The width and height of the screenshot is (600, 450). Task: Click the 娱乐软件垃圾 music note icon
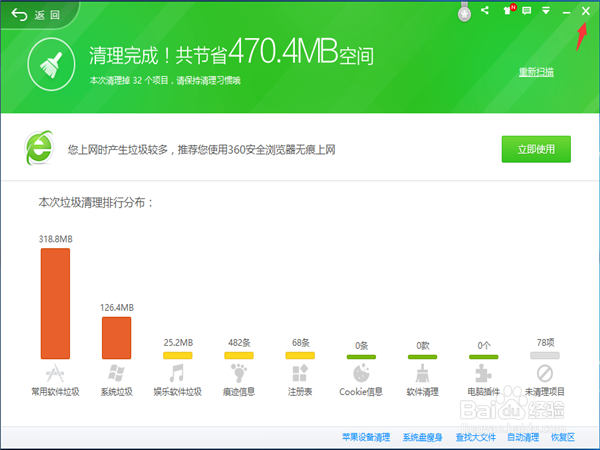click(x=177, y=373)
